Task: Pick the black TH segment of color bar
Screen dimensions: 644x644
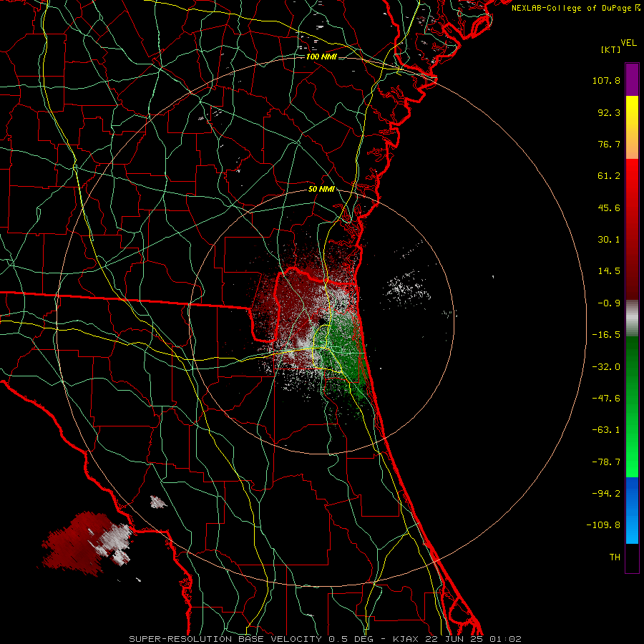Action: (632, 557)
